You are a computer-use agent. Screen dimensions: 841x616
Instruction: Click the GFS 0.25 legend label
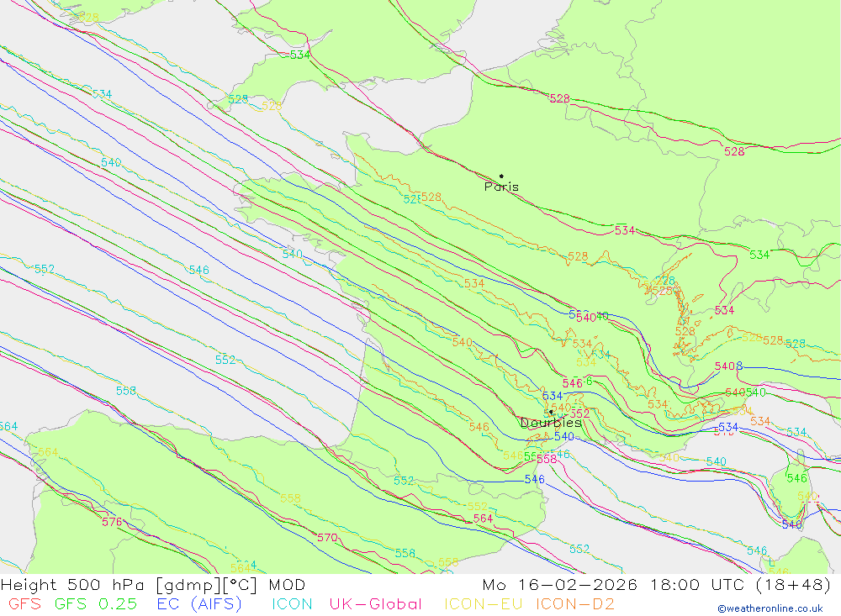point(96,604)
